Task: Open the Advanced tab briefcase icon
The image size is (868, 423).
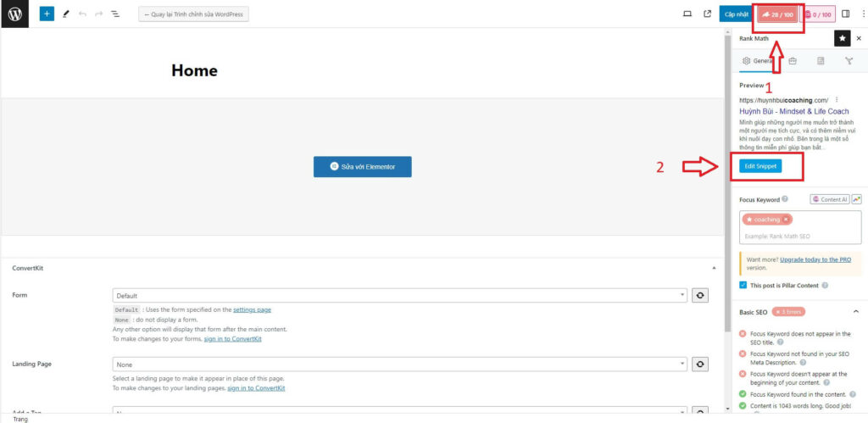Action: click(x=792, y=61)
